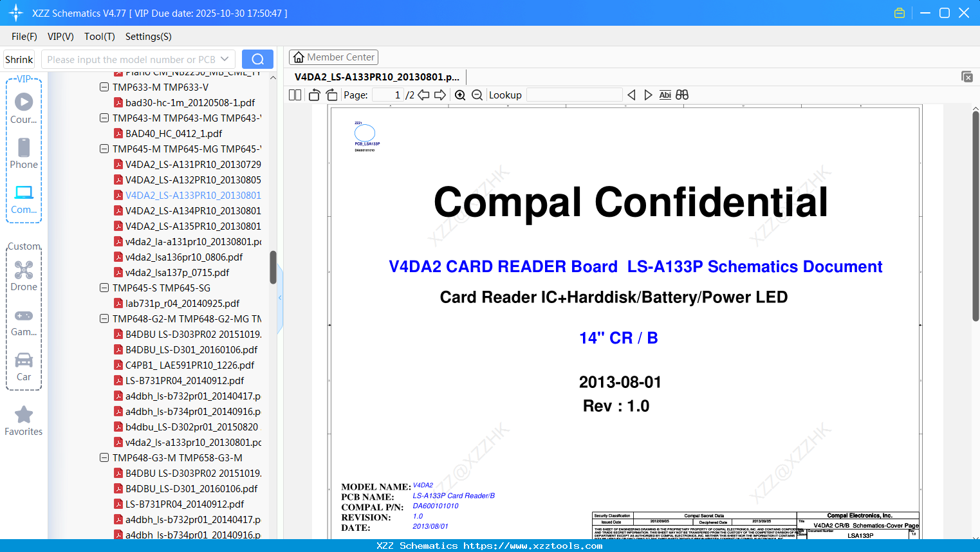Go to the next page with the right arrow
This screenshot has width=980, height=552.
click(440, 95)
